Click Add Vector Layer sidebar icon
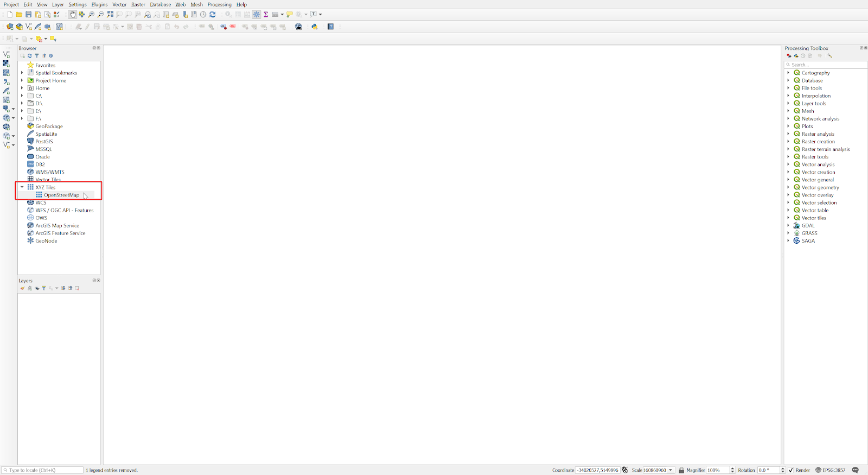 pyautogui.click(x=7, y=54)
